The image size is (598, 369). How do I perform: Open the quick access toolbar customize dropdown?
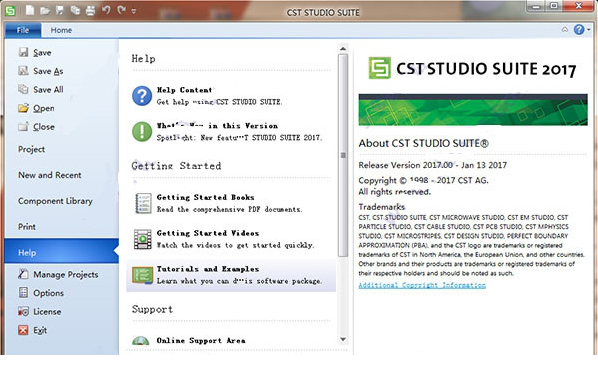pyautogui.click(x=134, y=11)
